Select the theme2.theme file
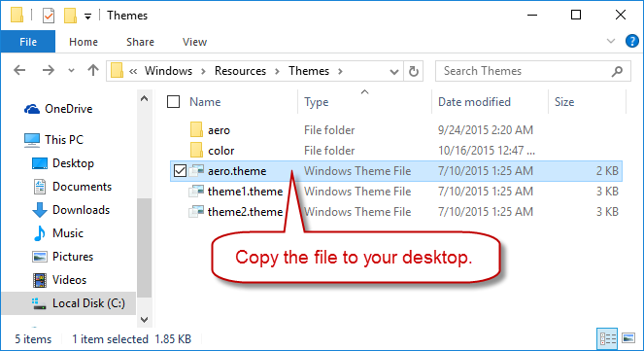 [x=245, y=212]
